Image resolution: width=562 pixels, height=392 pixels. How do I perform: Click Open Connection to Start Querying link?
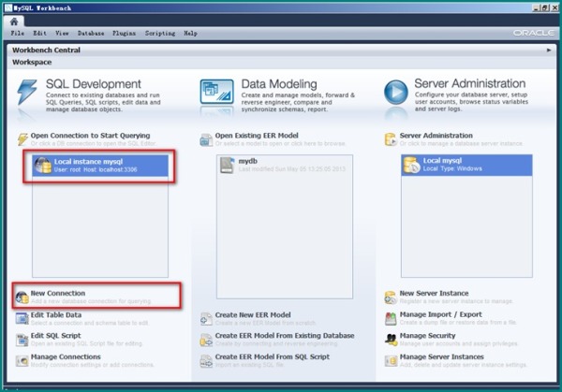[x=90, y=136]
